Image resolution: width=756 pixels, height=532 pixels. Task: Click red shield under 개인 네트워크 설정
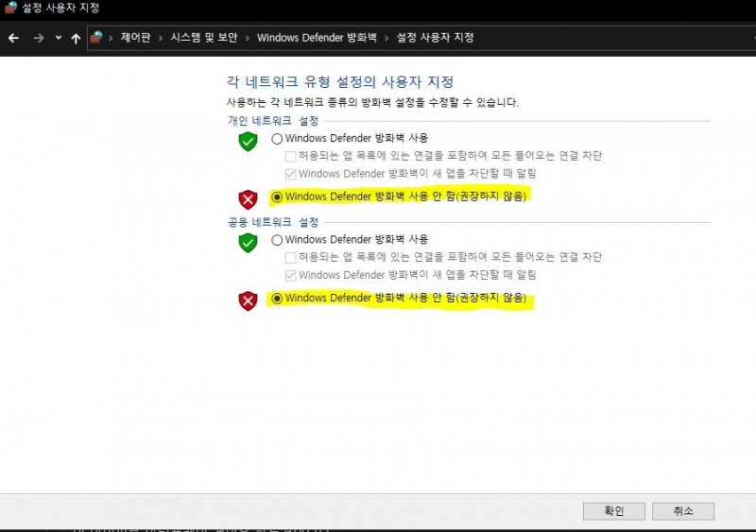point(248,199)
